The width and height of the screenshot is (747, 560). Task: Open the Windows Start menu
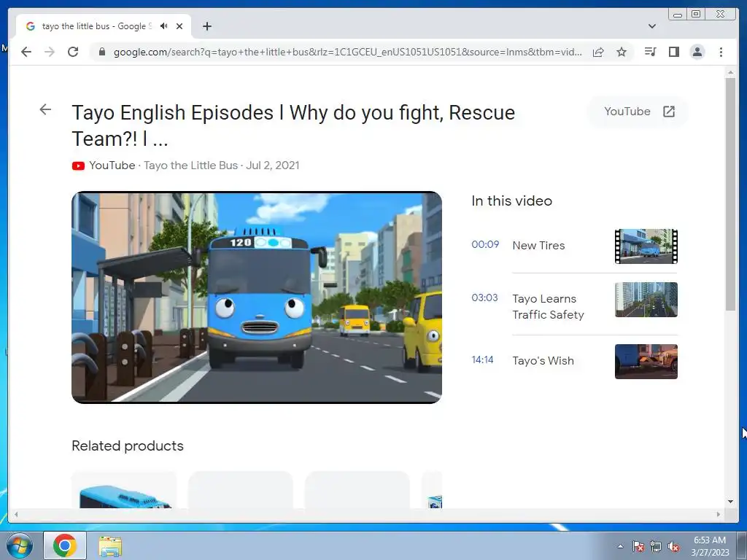pyautogui.click(x=20, y=545)
